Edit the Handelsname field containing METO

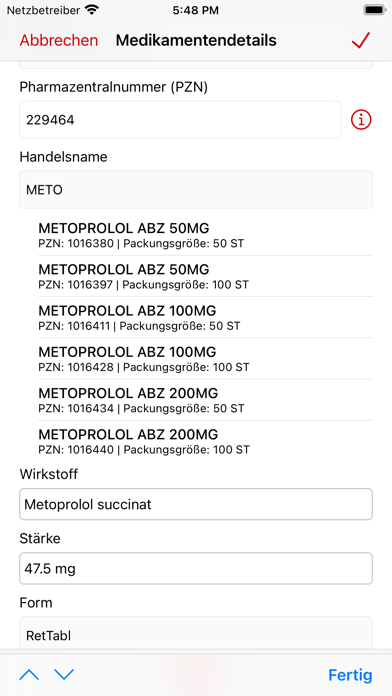[x=196, y=190]
